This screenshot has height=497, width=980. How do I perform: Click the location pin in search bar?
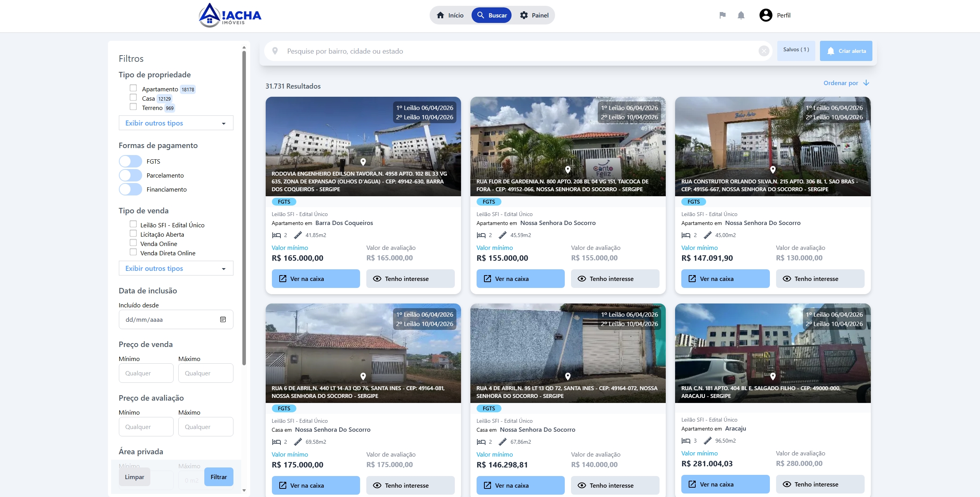(275, 51)
